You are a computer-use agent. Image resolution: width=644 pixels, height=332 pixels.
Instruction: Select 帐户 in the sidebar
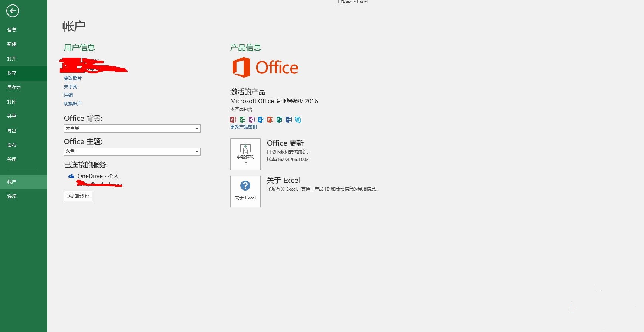pos(24,182)
